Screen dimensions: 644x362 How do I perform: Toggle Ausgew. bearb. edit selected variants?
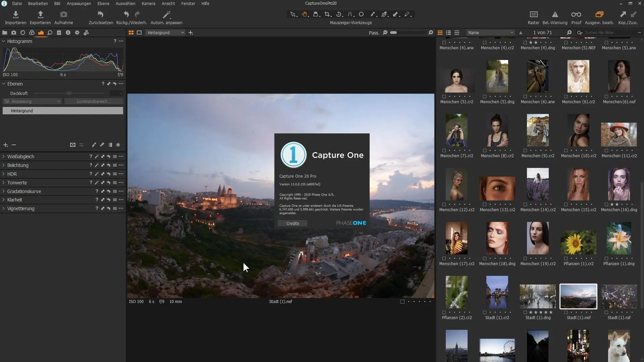[x=599, y=14]
